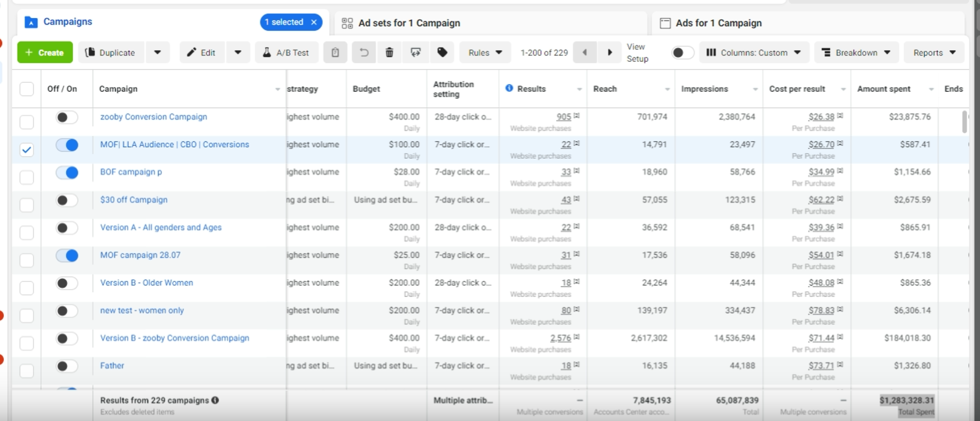Viewport: 980px width, 421px height.
Task: Open Campaign column header menu arrow
Action: 277,89
